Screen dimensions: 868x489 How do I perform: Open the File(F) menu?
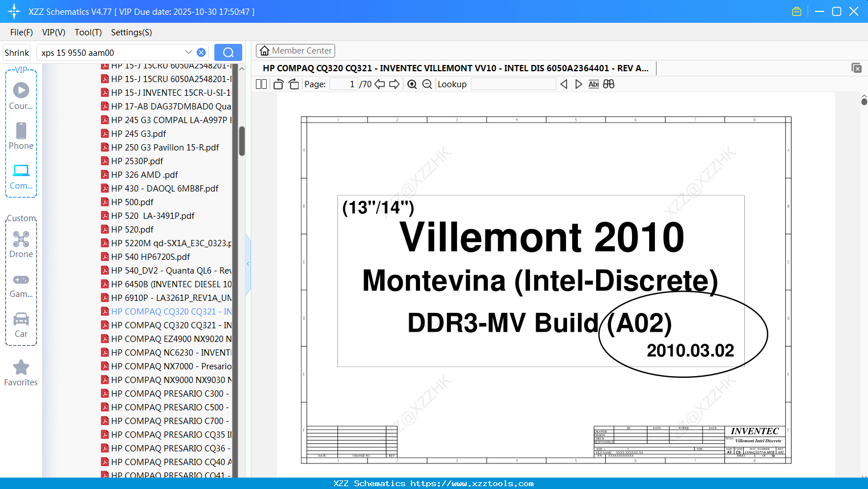(x=22, y=32)
